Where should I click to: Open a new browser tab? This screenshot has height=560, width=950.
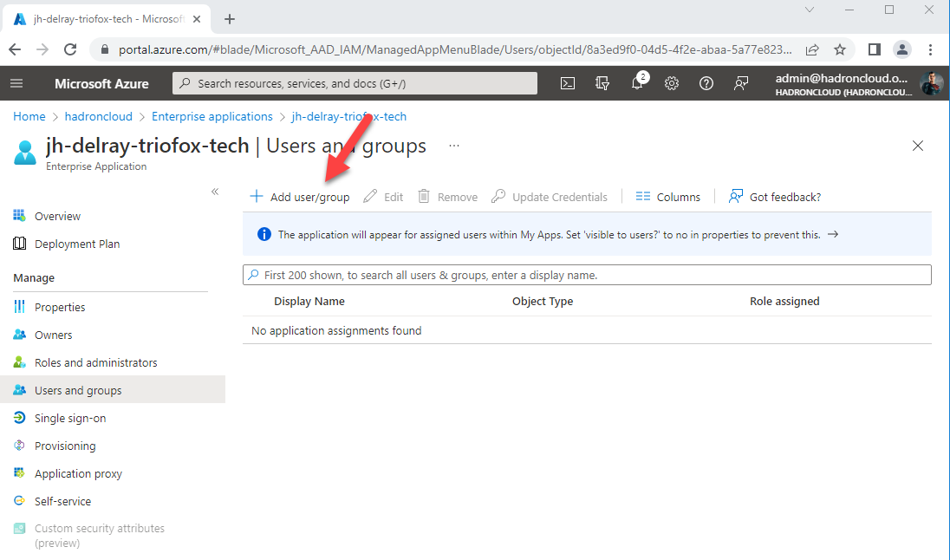click(230, 19)
